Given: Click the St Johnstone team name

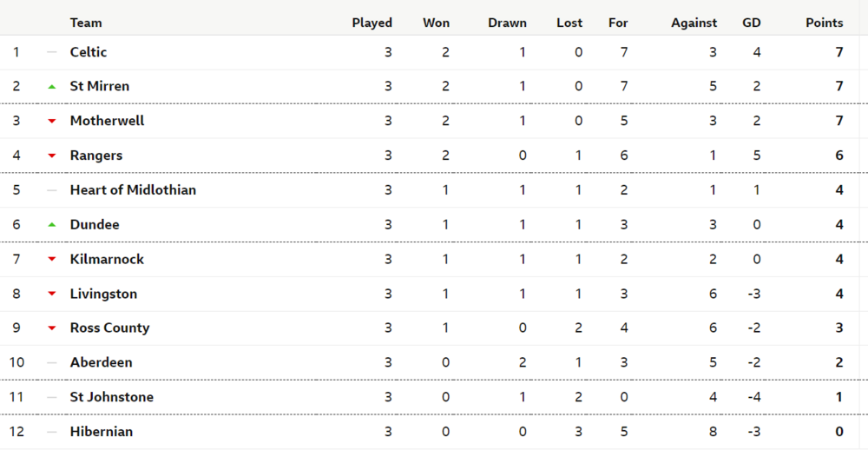Looking at the screenshot, I should 112,397.
